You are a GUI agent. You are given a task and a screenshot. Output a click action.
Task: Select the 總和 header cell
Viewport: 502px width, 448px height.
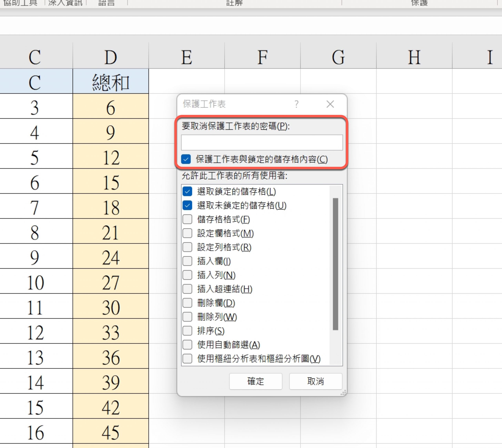point(111,82)
